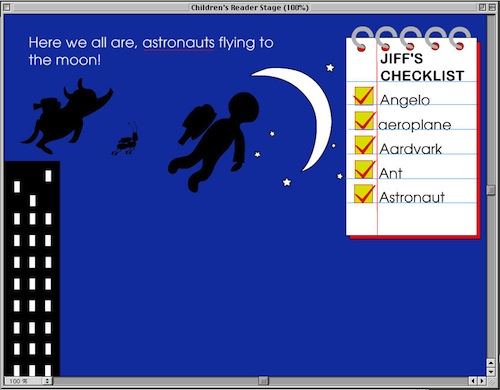Click the star above the moon
This screenshot has width=500, height=390.
pyautogui.click(x=330, y=68)
